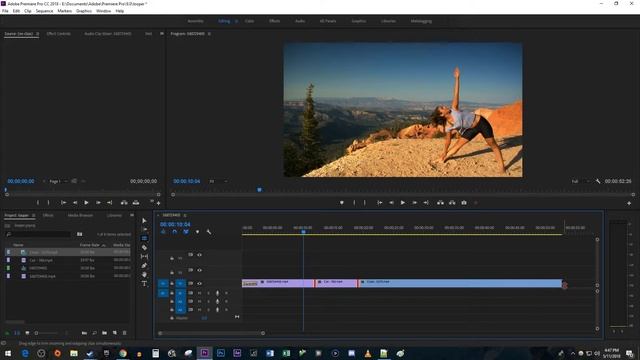Select the Razor tool
Viewport: 640px width, 360px height.
tap(144, 247)
